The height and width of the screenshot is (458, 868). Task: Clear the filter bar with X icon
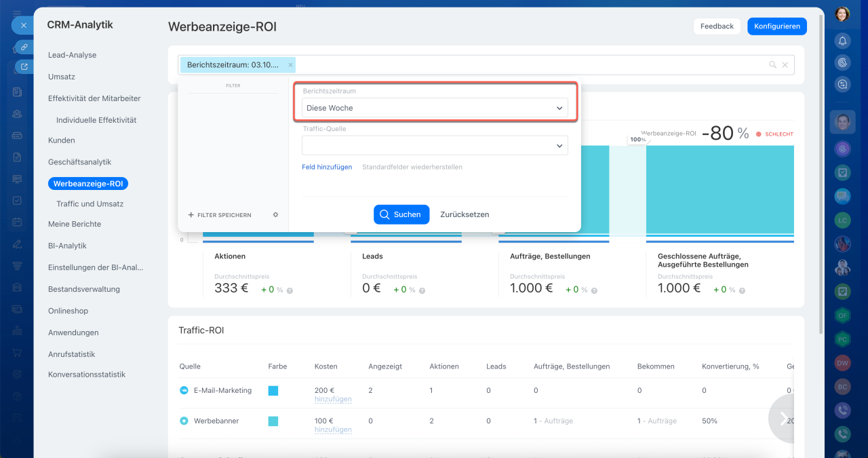(785, 65)
